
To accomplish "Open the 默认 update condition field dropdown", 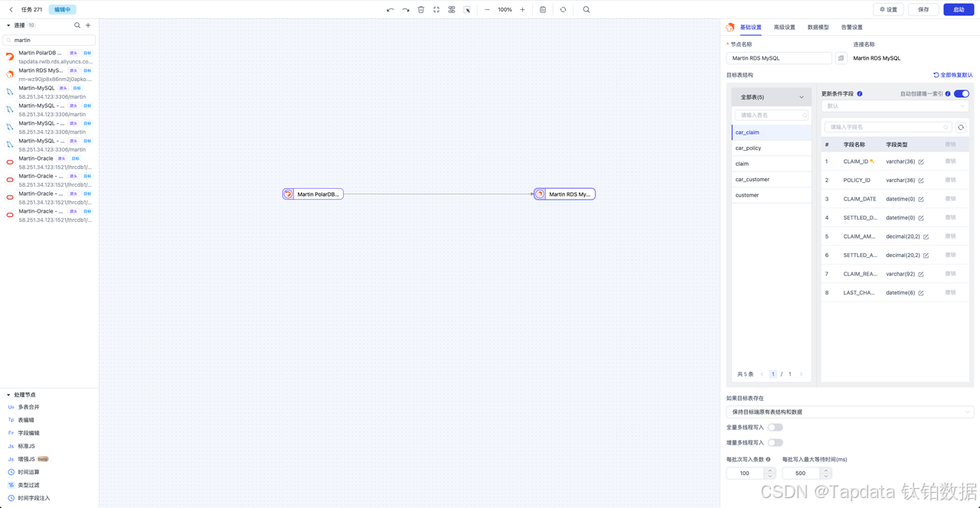I will click(x=895, y=106).
